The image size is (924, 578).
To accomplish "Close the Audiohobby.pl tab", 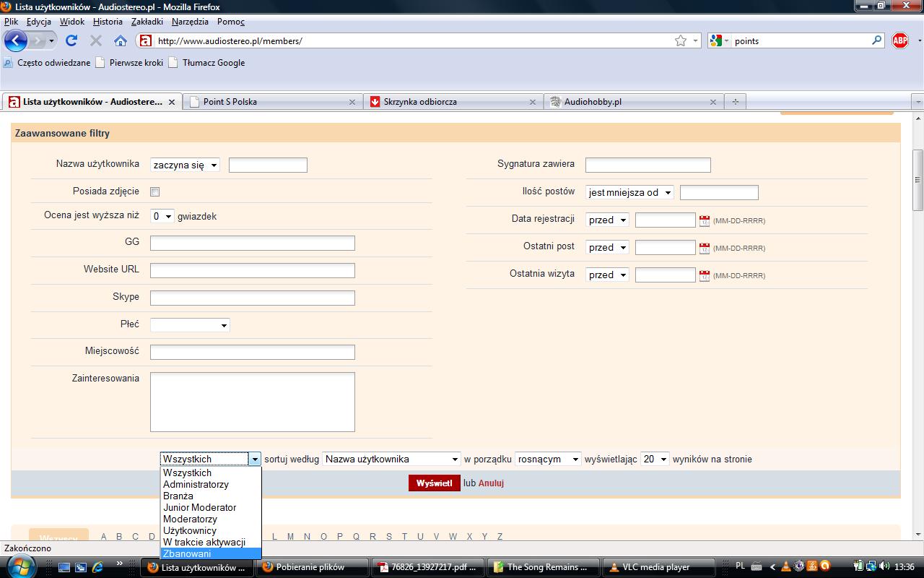I will pos(712,102).
